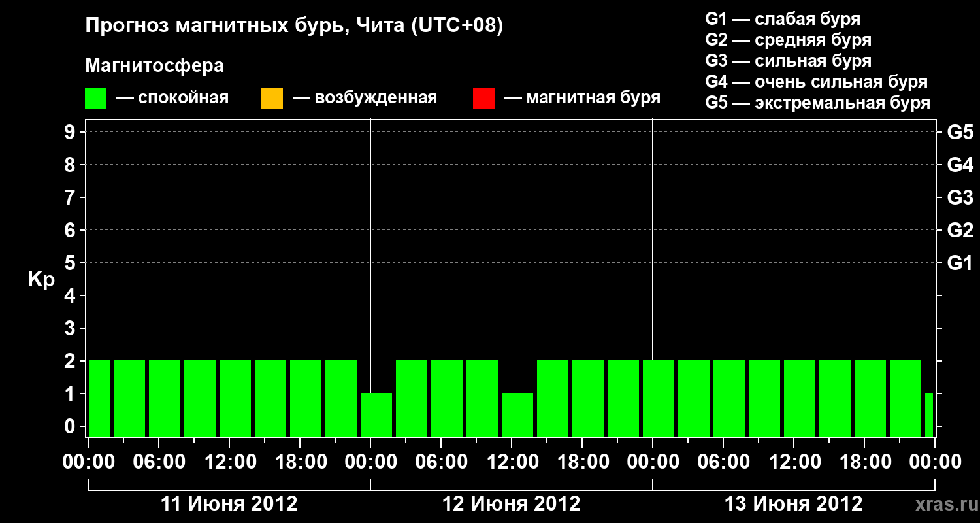Click the '18:00' time label of 11 Июня
This screenshot has width=980, height=523.
300,462
